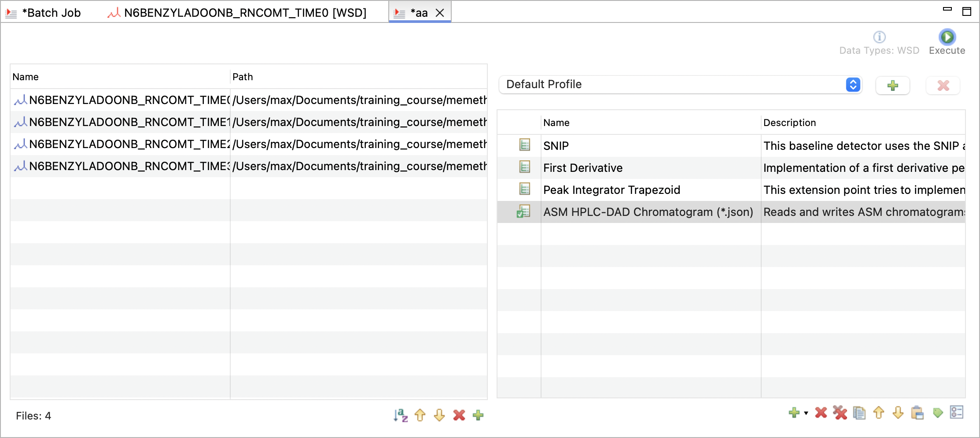Select the Peak Integrator Trapezoid row
Screen dimensions: 980x438
tap(731, 190)
